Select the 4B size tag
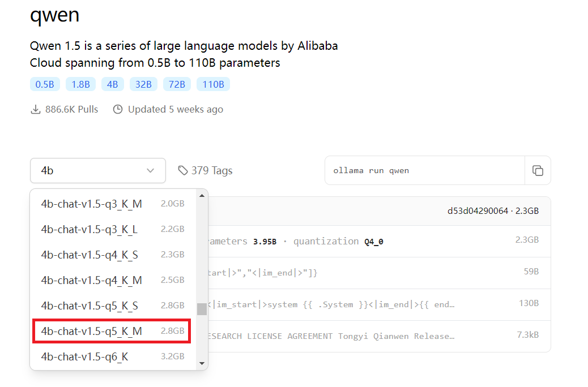The height and width of the screenshot is (387, 588). tap(113, 84)
